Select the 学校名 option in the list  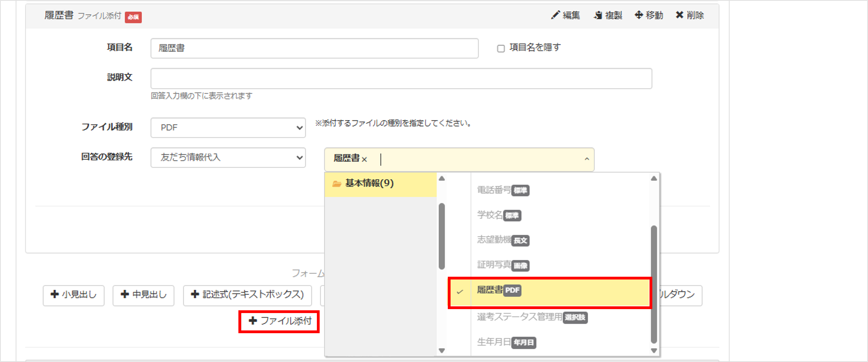pyautogui.click(x=490, y=216)
